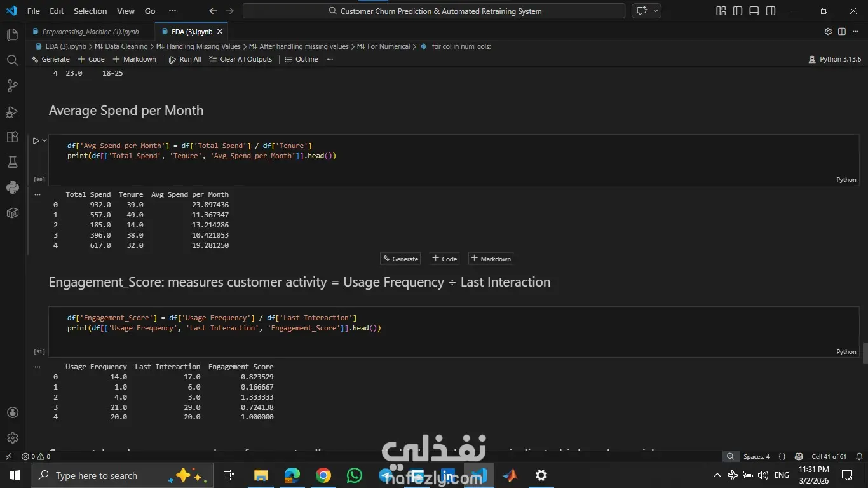The image size is (868, 488).
Task: Close the EDA (3).ipynb tab
Action: tap(220, 32)
